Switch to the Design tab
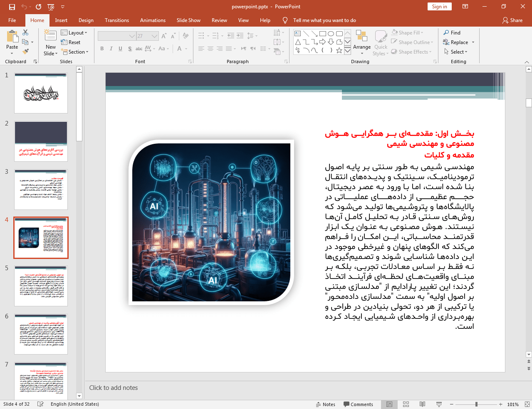The width and height of the screenshot is (532, 409). 86,20
